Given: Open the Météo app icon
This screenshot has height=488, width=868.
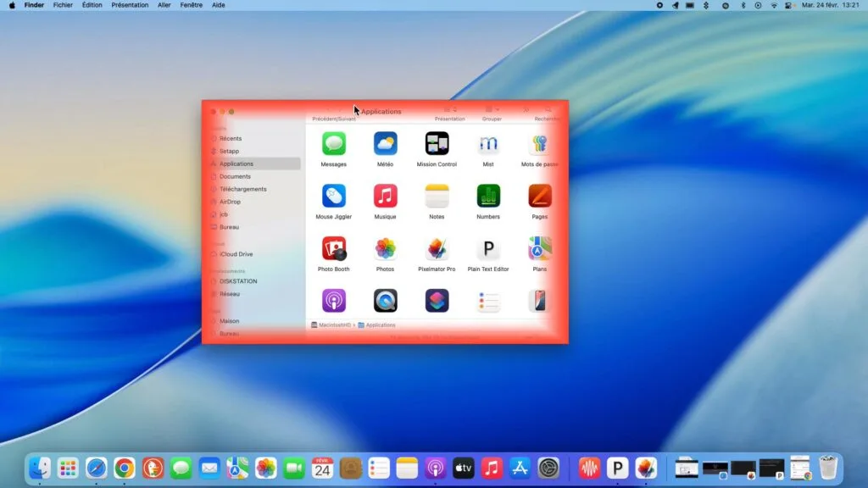Looking at the screenshot, I should click(x=386, y=144).
